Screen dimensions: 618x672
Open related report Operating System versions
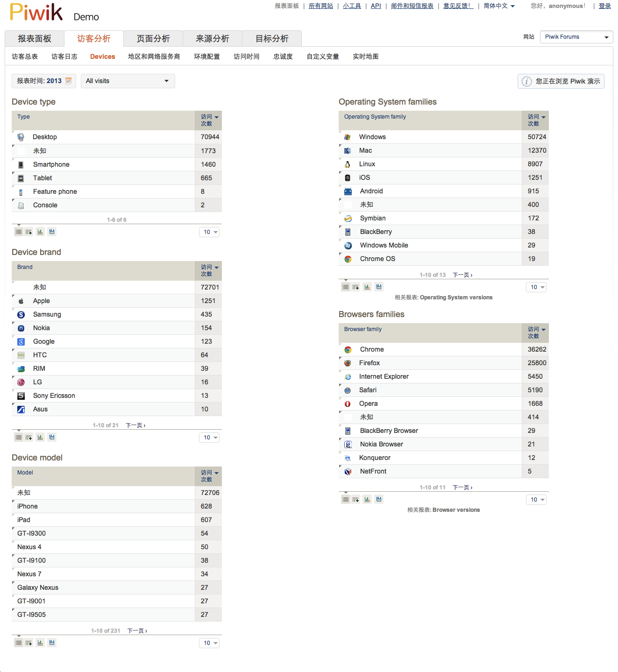(x=456, y=297)
